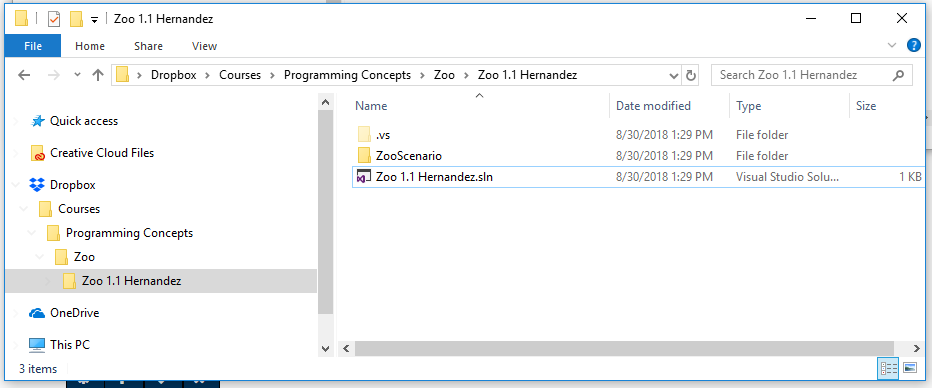Sort by Date modified column header
Screen dimensions: 932x388
click(653, 106)
